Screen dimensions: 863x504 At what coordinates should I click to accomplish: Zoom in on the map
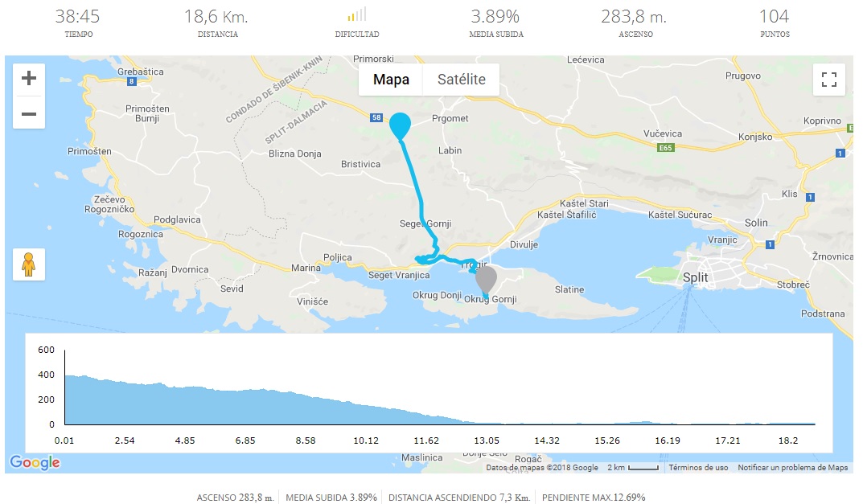pos(29,79)
